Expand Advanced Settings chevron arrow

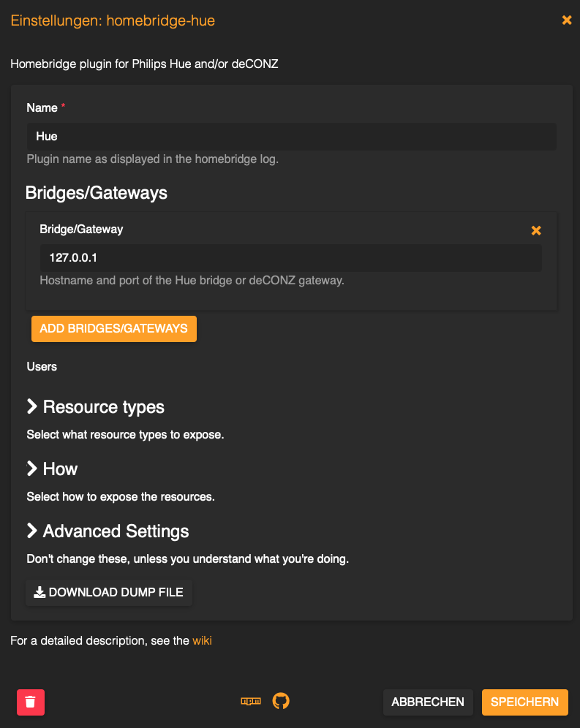point(32,531)
